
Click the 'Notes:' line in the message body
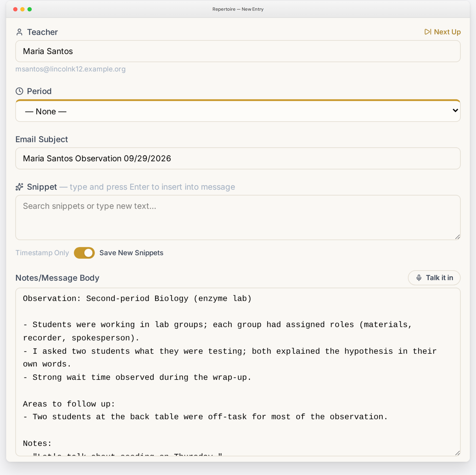(x=37, y=443)
